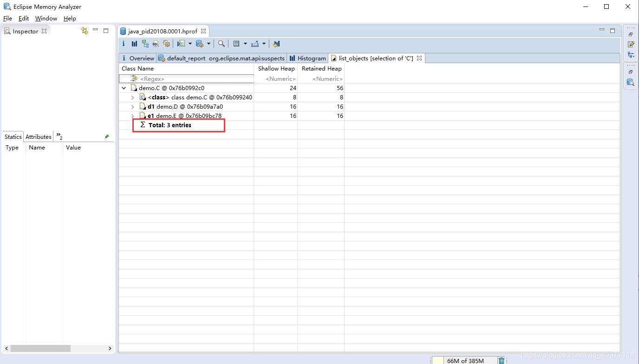The width and height of the screenshot is (639, 364).
Task: Switch to the Attributes tab
Action: coord(39,136)
